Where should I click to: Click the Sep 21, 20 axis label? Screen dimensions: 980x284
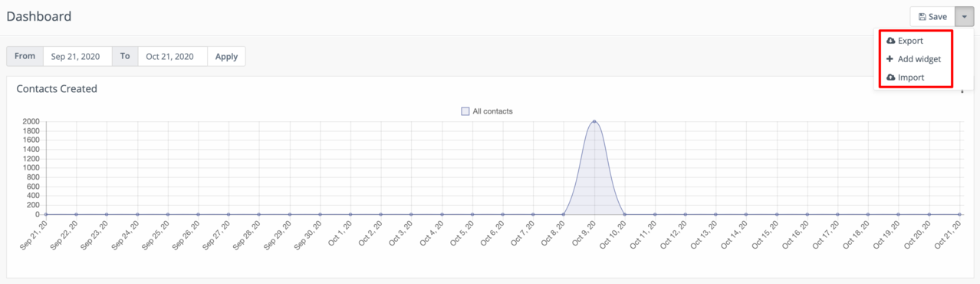[34, 235]
